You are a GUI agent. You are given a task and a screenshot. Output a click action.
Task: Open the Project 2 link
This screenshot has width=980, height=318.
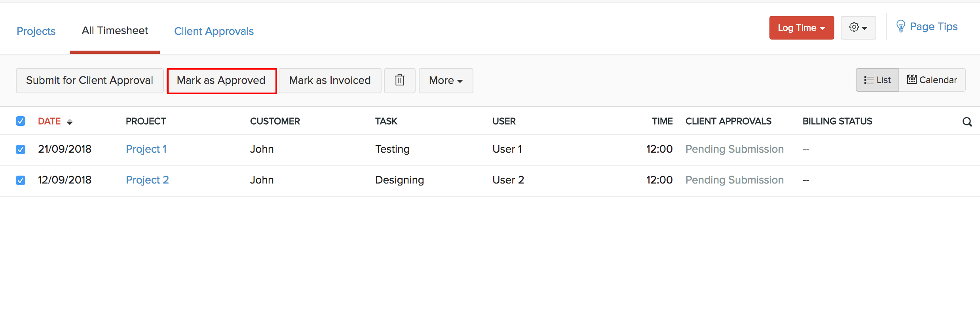click(147, 180)
